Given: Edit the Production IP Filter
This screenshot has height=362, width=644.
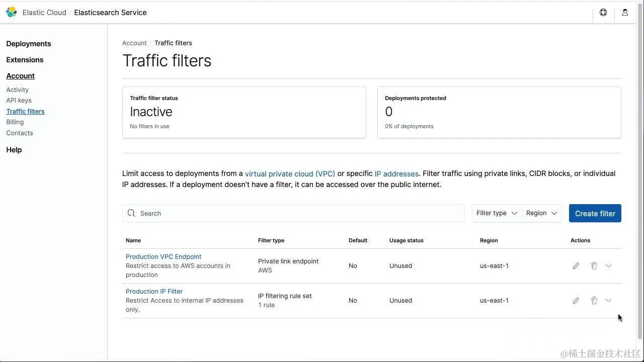Looking at the screenshot, I should tap(576, 301).
